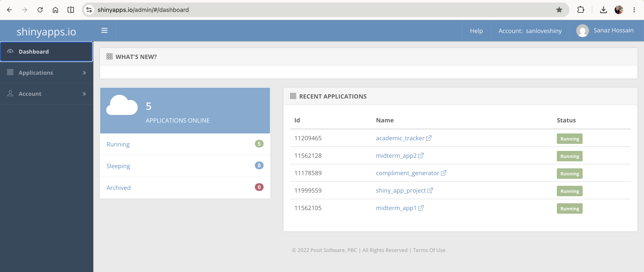This screenshot has height=272, width=644.
Task: Open midterm_app2 external link icon
Action: (421, 155)
